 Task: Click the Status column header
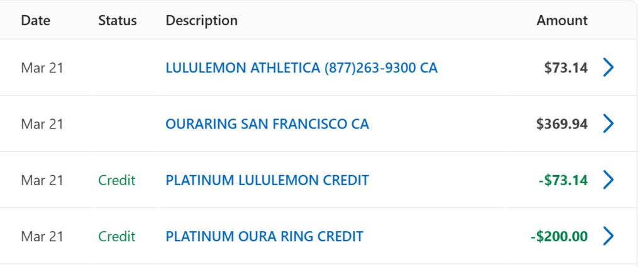coord(117,20)
